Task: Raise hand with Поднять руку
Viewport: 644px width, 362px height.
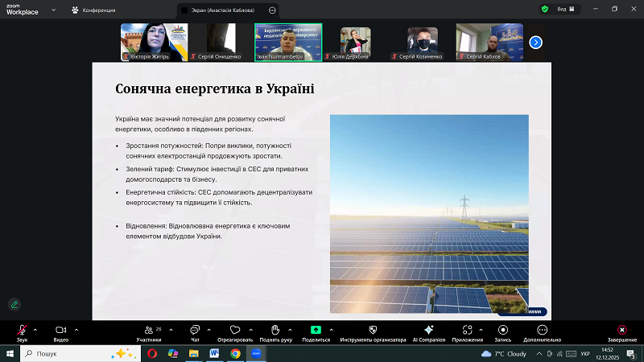Action: [275, 331]
